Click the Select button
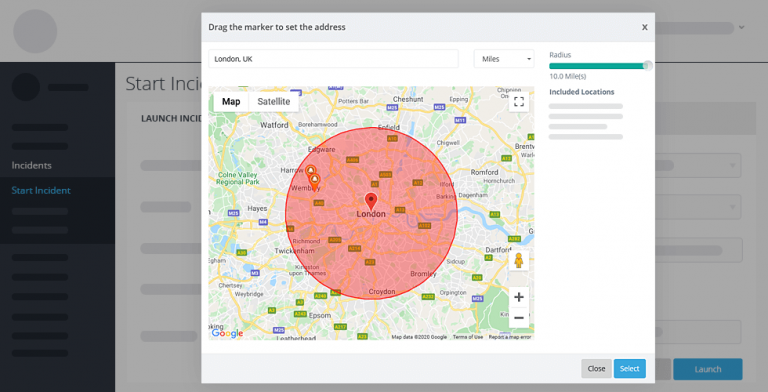 pyautogui.click(x=629, y=368)
